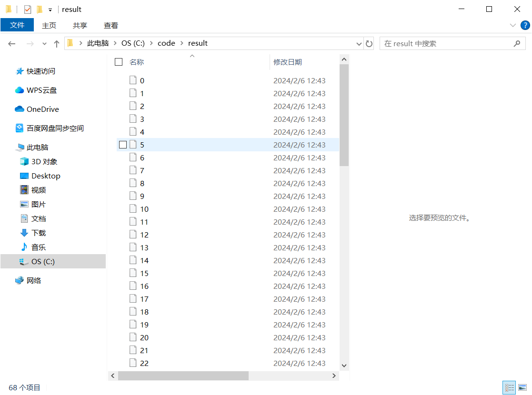Click the file icon of file 20
The image size is (532, 395).
(x=133, y=337)
